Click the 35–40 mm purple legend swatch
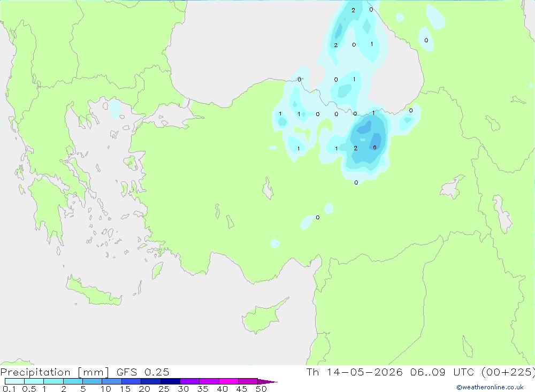535x392 pixels. coord(209,381)
